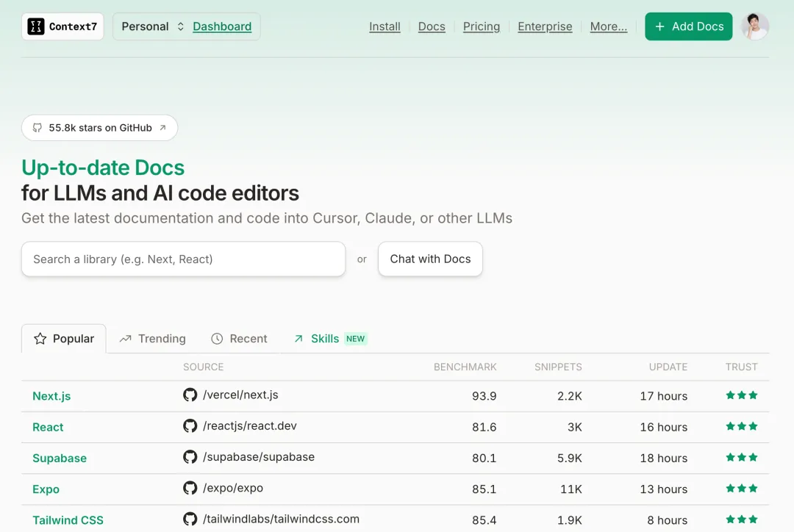Open the Install page
The image size is (794, 532).
click(385, 26)
